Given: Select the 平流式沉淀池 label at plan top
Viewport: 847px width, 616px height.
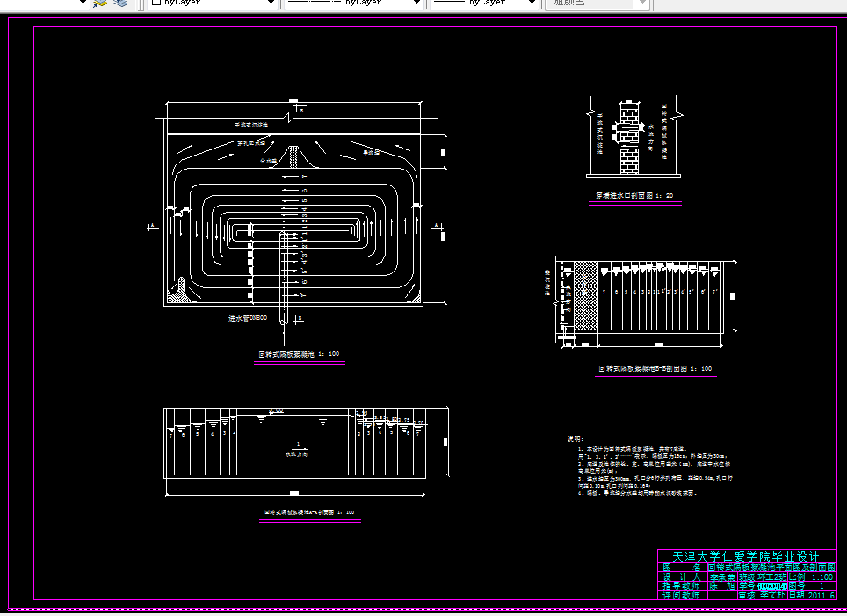Looking at the screenshot, I should tap(251, 125).
